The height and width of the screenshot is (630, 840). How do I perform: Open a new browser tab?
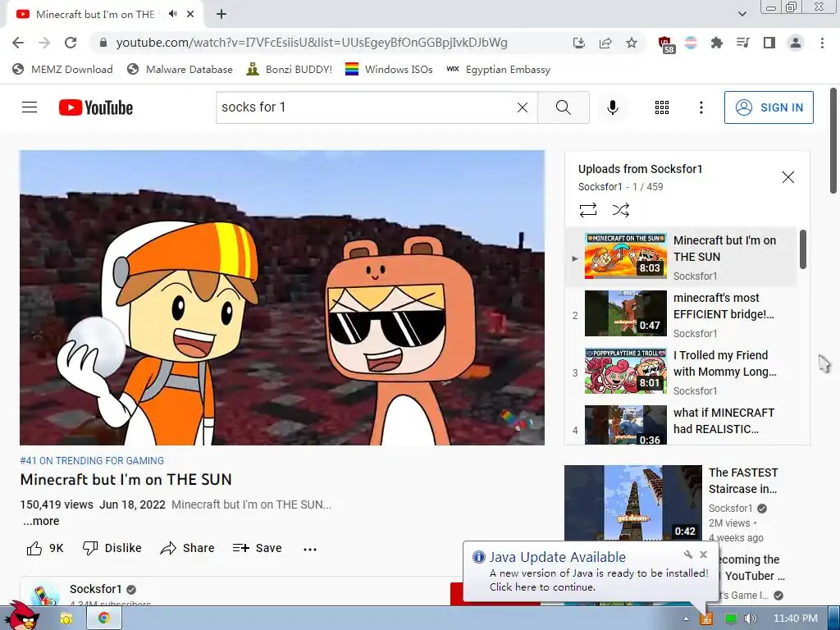click(221, 15)
